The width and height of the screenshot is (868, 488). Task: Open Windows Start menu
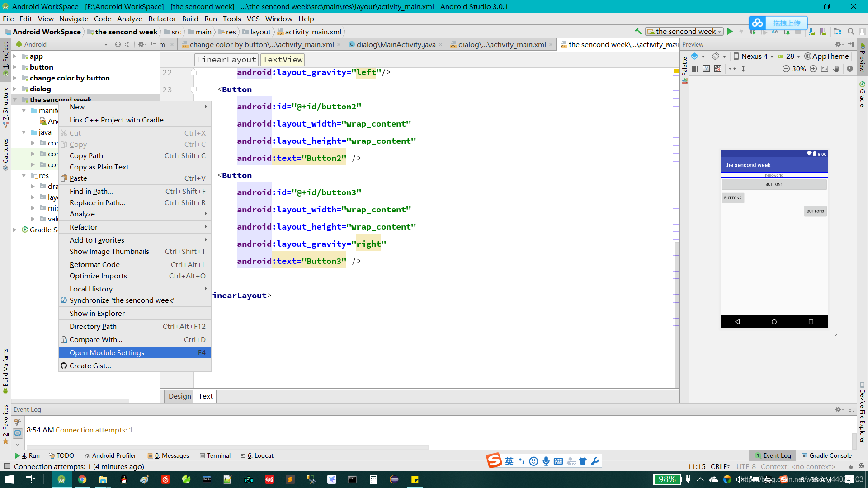(10, 479)
